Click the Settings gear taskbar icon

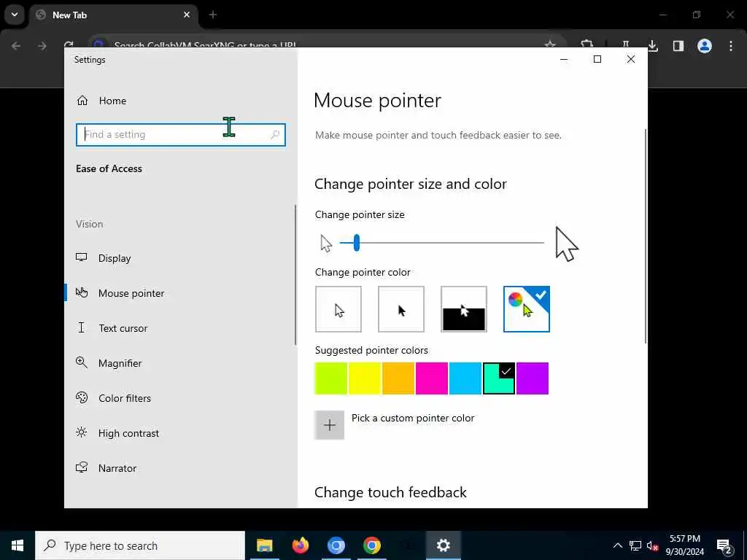443,545
